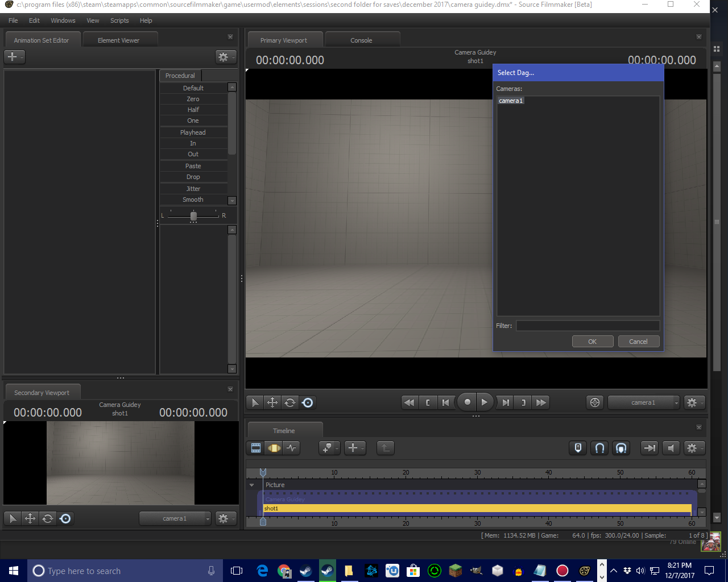Play the shot in the Primary Viewport
The width and height of the screenshot is (728, 582).
[x=484, y=402]
